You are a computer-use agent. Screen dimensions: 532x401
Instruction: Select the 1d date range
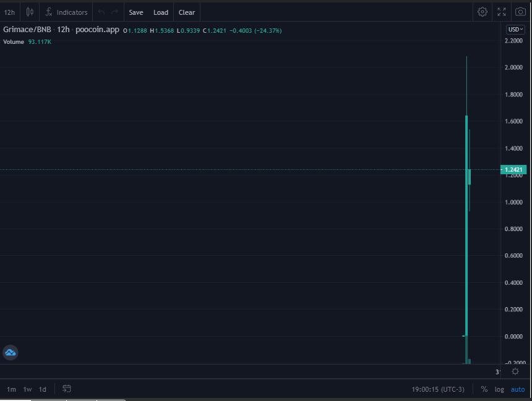coord(43,389)
